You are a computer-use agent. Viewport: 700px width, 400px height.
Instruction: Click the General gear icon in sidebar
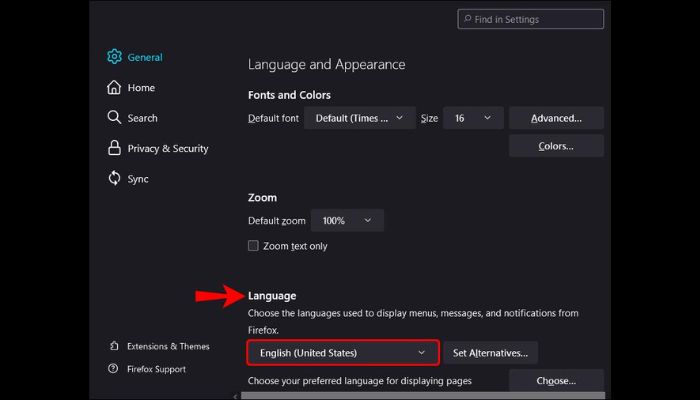pos(114,57)
